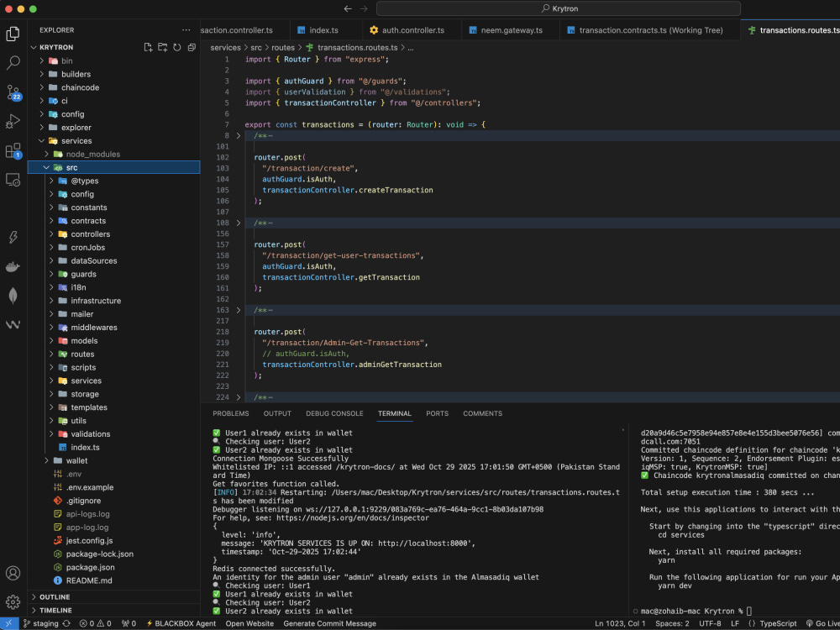Open Remote Explorer in activity bar
The width and height of the screenshot is (840, 630).
[13, 180]
